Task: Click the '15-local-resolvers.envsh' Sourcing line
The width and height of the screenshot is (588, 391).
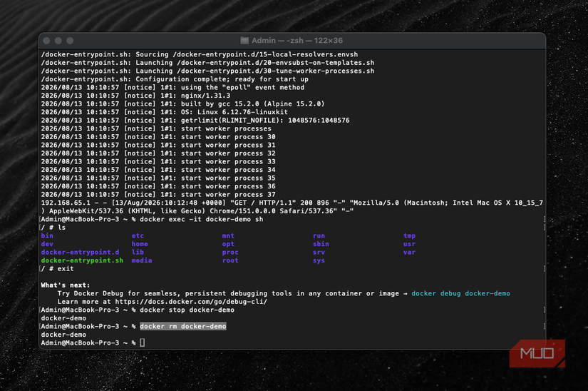Action: [x=200, y=54]
